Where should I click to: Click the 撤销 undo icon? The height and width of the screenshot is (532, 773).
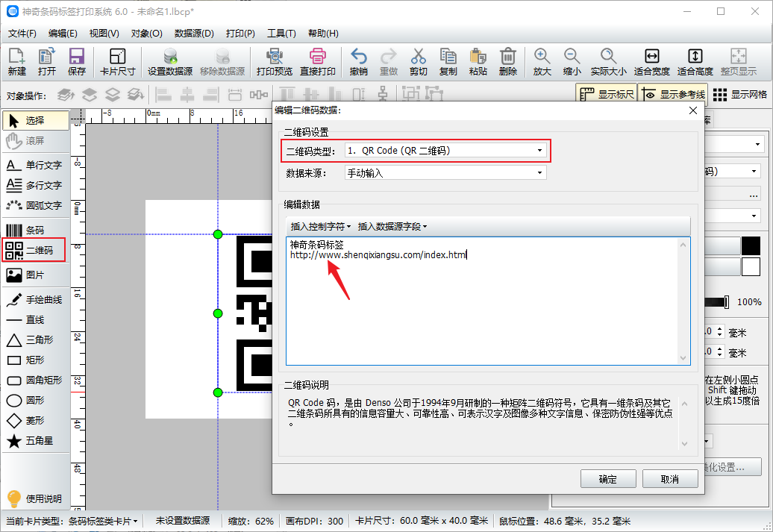[x=358, y=62]
